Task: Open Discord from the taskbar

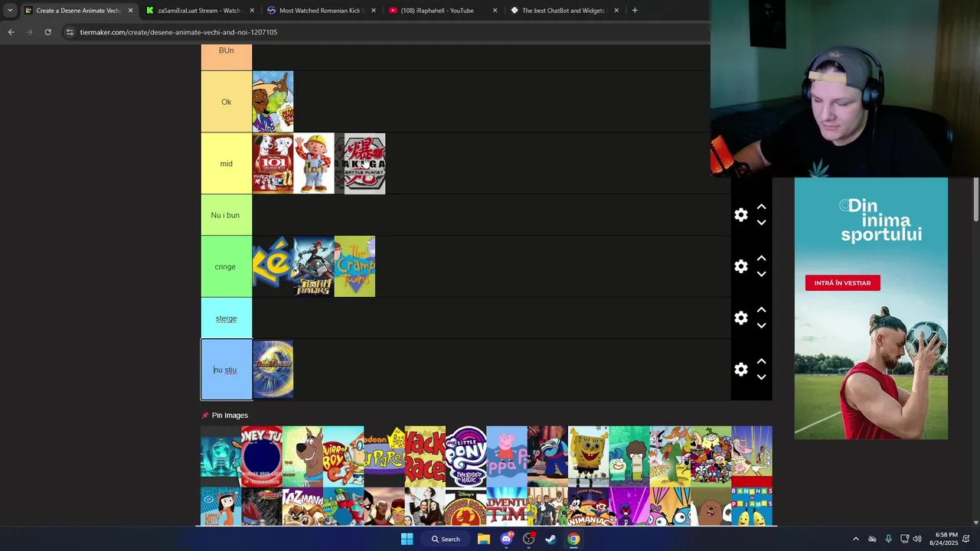Action: (506, 539)
